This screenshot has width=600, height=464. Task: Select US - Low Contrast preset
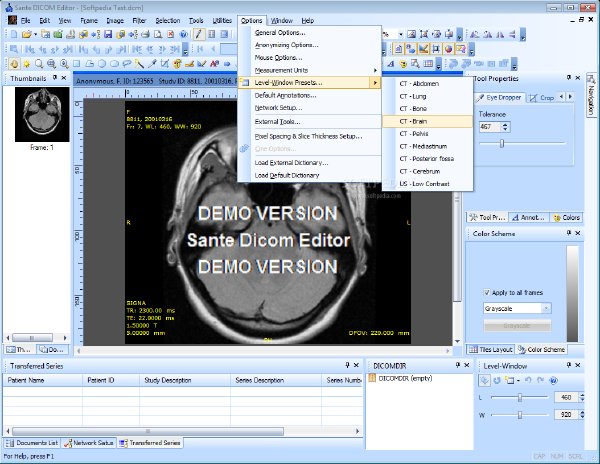tap(427, 184)
